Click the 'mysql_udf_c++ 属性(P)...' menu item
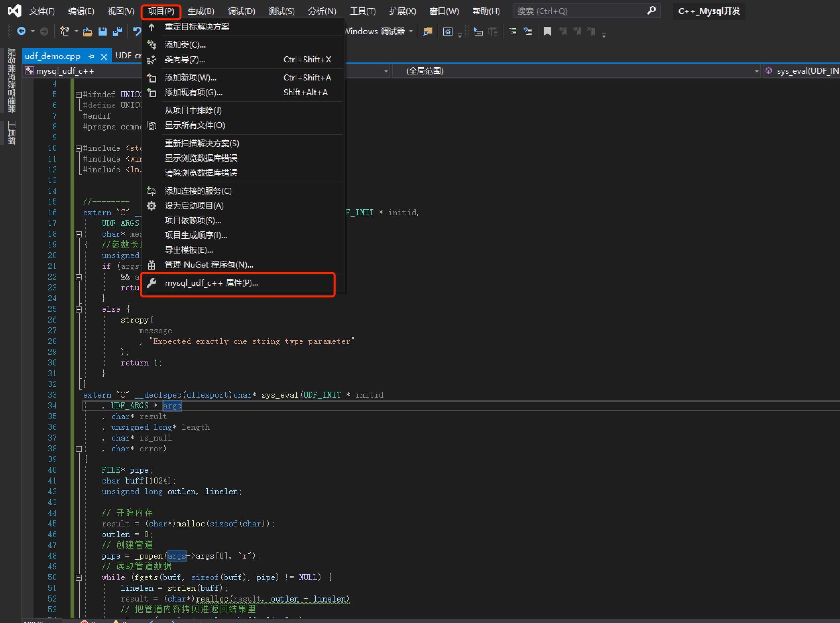The height and width of the screenshot is (623, 840). point(239,283)
